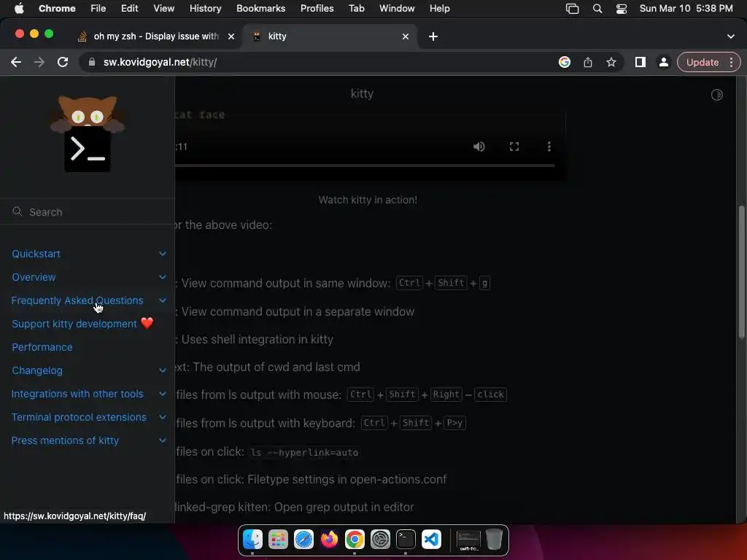Open a new tab with plus button
The width and height of the screenshot is (747, 560).
[x=433, y=36]
